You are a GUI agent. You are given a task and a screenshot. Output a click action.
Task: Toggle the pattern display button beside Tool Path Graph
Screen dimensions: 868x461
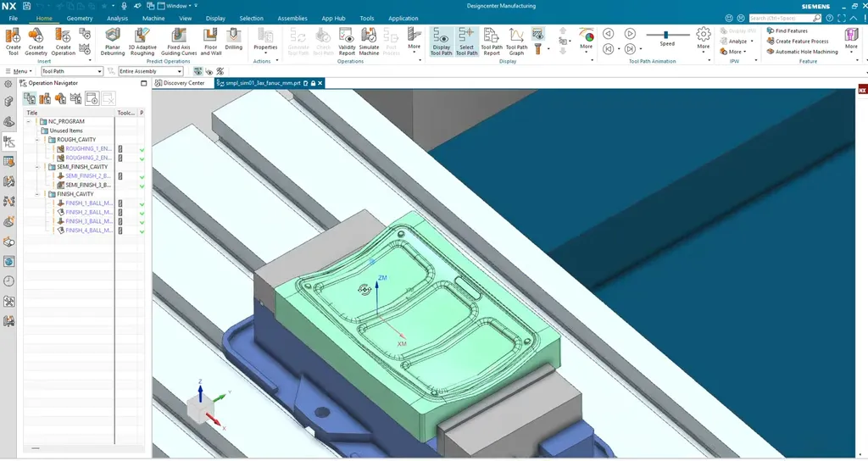(537, 35)
